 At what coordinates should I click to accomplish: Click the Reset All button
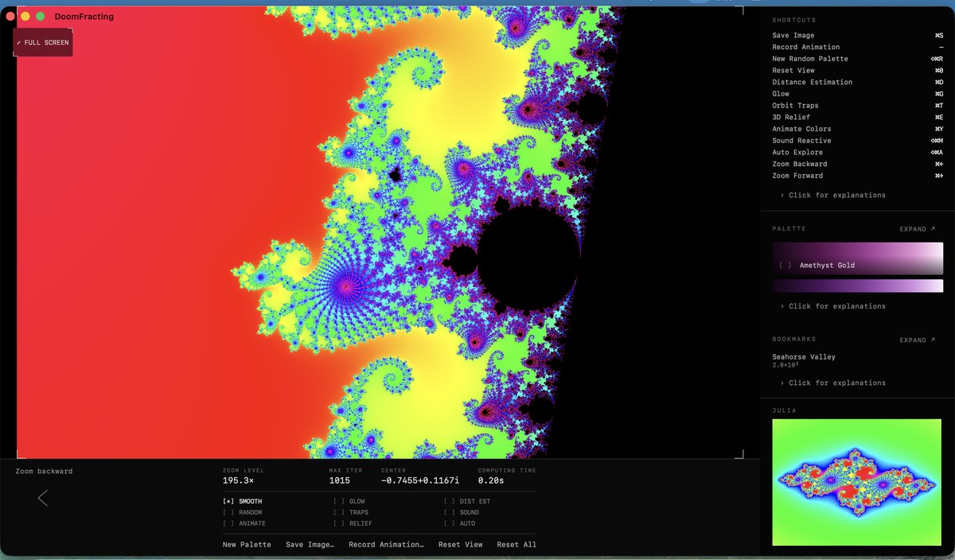tap(516, 545)
